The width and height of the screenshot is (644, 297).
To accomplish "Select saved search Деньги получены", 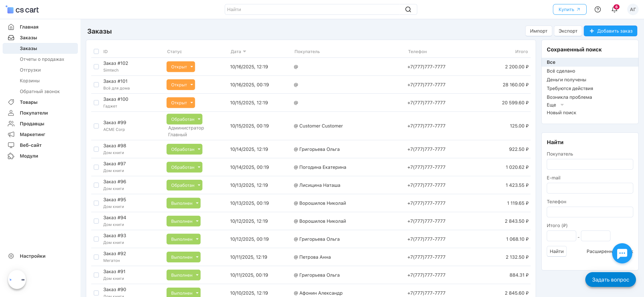I will pyautogui.click(x=566, y=80).
